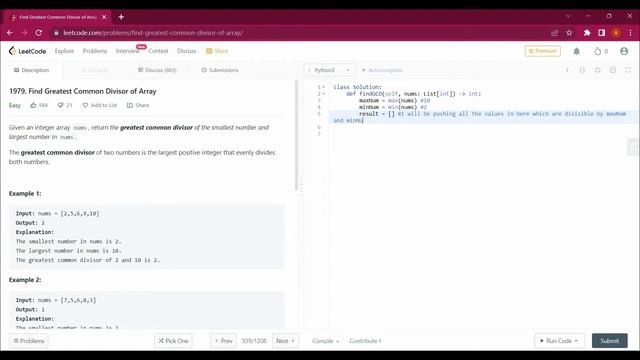The image size is (640, 360).
Task: Open streak flame counter
Action: coord(601,51)
